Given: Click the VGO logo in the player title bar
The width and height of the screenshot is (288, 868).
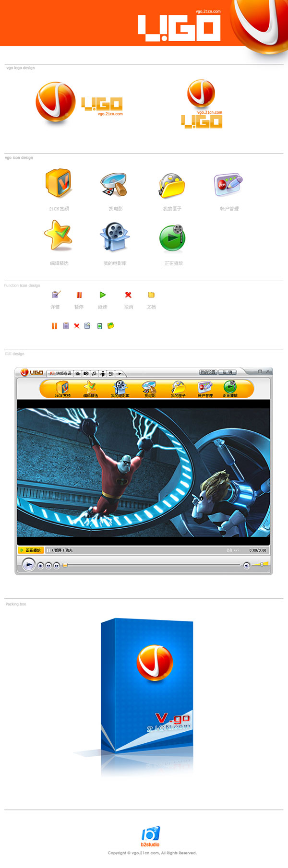Looking at the screenshot, I should tap(32, 372).
